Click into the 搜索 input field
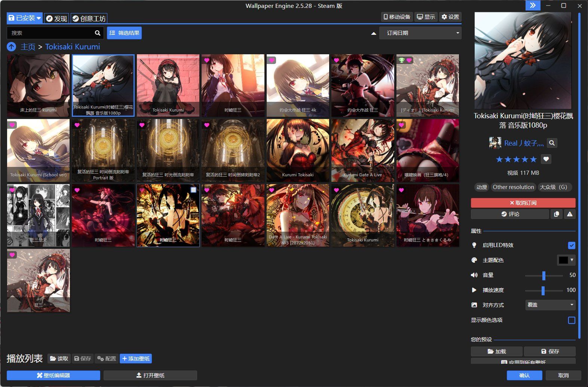This screenshot has width=588, height=387. click(x=50, y=33)
